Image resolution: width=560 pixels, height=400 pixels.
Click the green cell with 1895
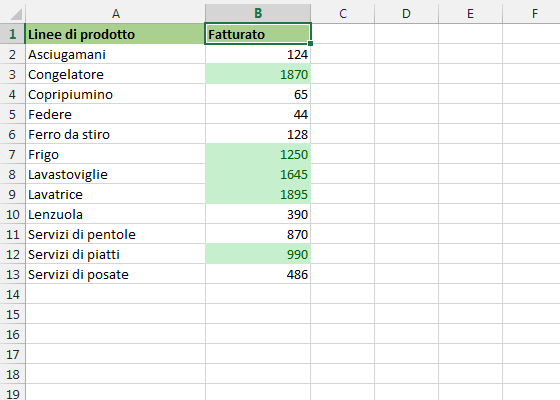point(258,194)
